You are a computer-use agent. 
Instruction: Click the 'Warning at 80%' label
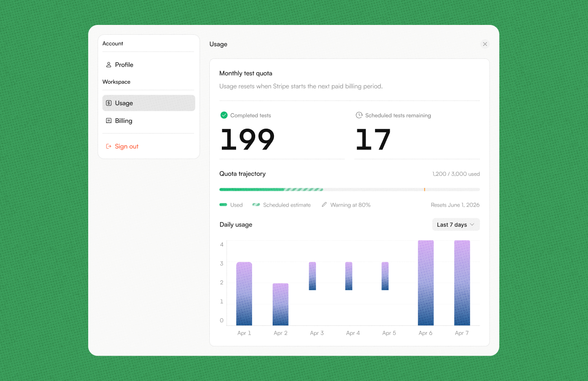click(x=351, y=205)
